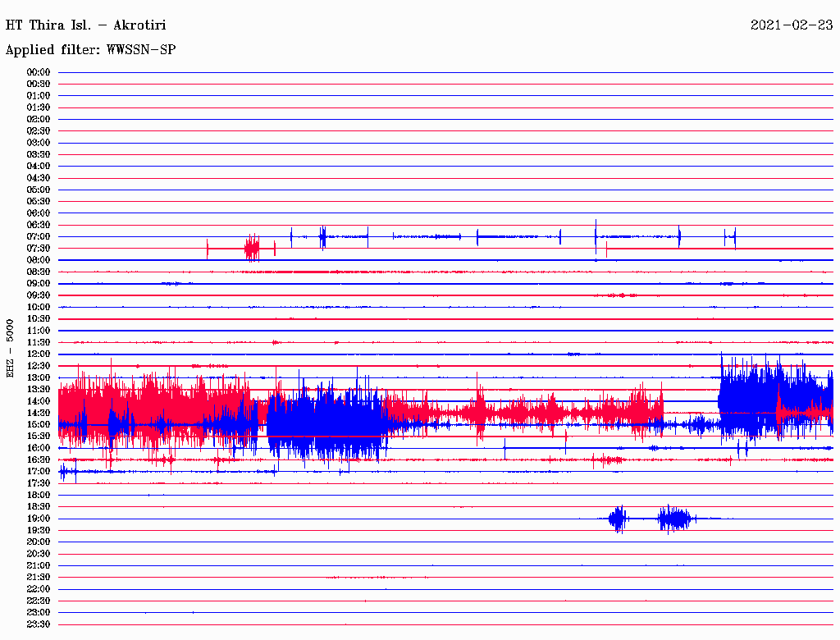
Task: Click the 17:30 time label
Action: 39,484
